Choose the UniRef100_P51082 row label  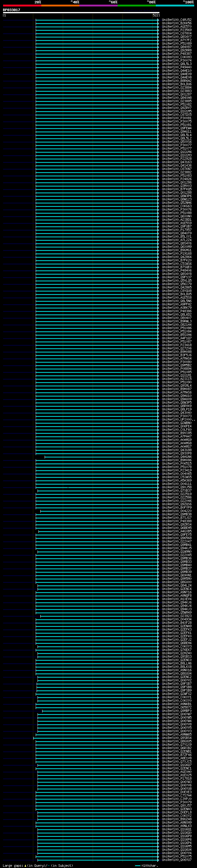(177, 104)
